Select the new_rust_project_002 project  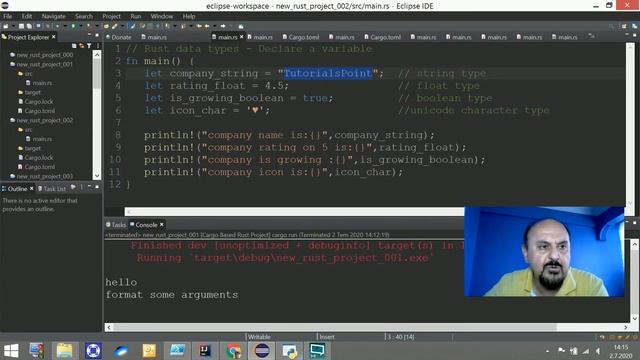click(x=45, y=120)
